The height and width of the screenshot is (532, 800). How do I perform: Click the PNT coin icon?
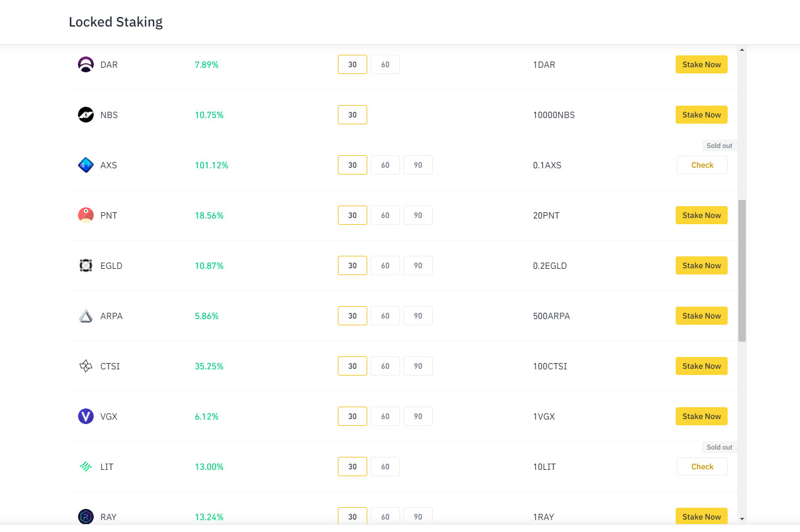point(86,215)
